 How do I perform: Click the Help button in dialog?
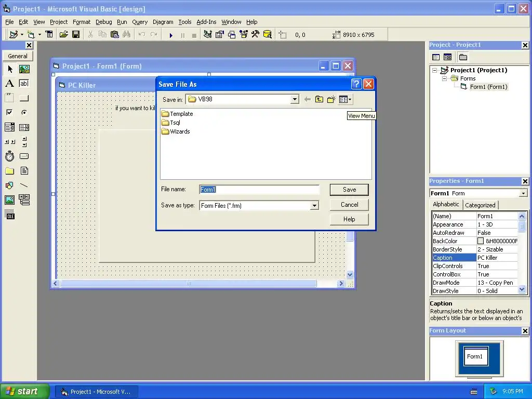349,219
